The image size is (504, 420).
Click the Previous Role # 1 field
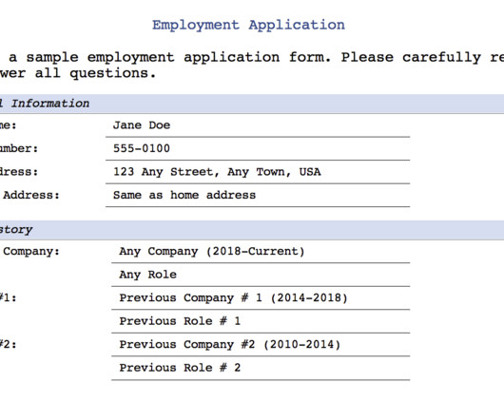pos(261,321)
